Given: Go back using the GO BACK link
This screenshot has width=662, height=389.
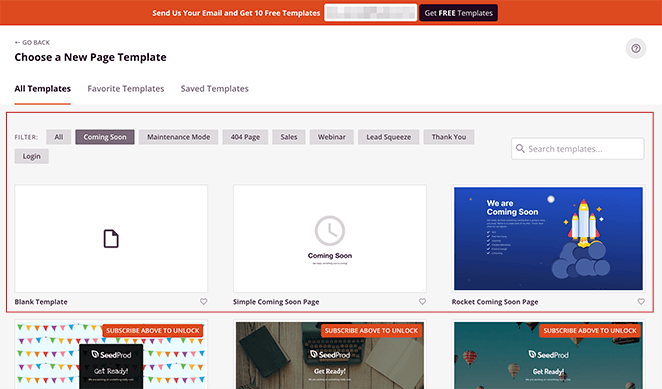Looking at the screenshot, I should (32, 42).
